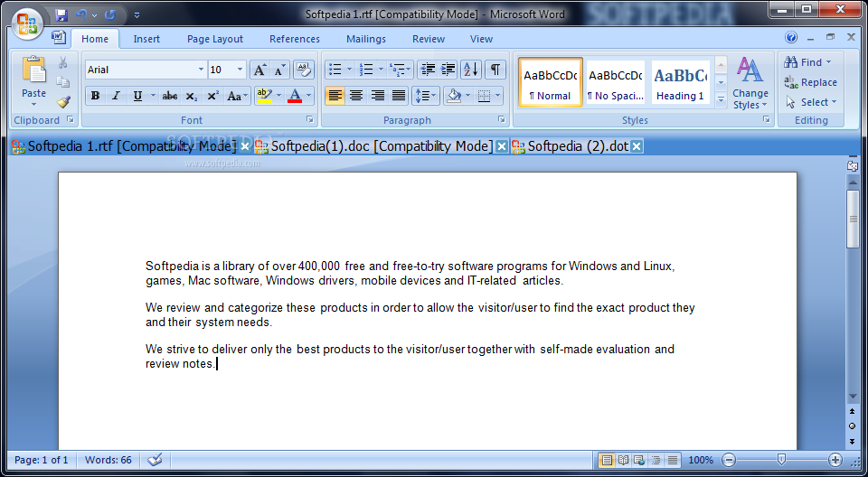The width and height of the screenshot is (868, 477).
Task: Expand underline style options arrow
Action: point(154,96)
